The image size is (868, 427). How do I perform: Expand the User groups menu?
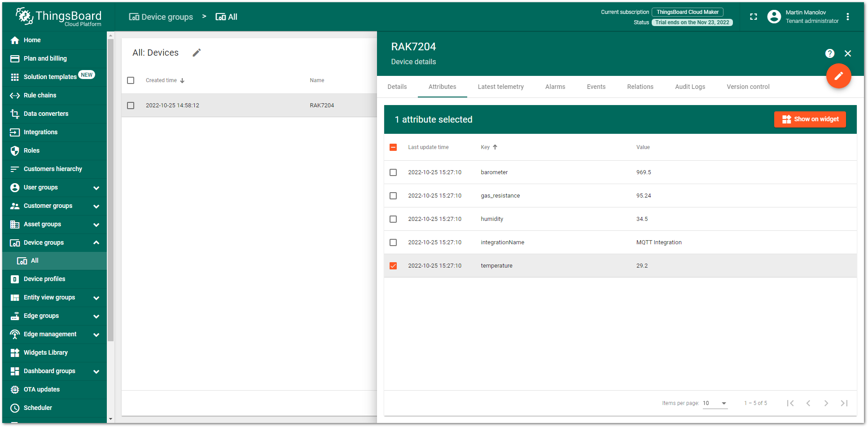(x=96, y=188)
